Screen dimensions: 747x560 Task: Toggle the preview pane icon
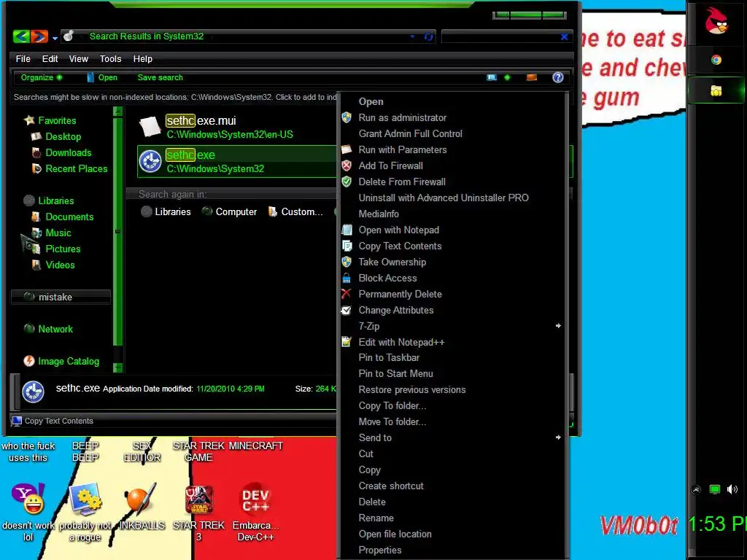click(532, 77)
